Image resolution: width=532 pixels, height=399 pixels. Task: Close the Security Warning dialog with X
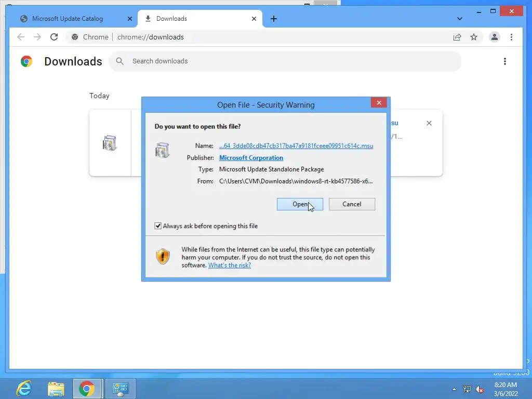click(x=379, y=103)
